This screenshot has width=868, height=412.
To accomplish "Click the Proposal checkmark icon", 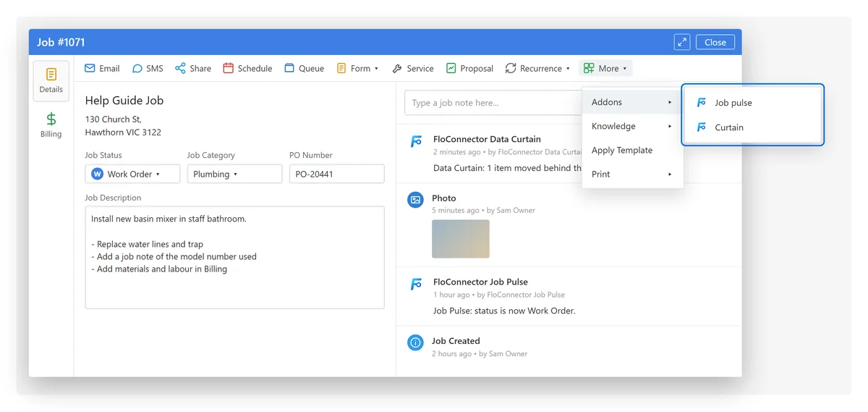I will (x=451, y=68).
